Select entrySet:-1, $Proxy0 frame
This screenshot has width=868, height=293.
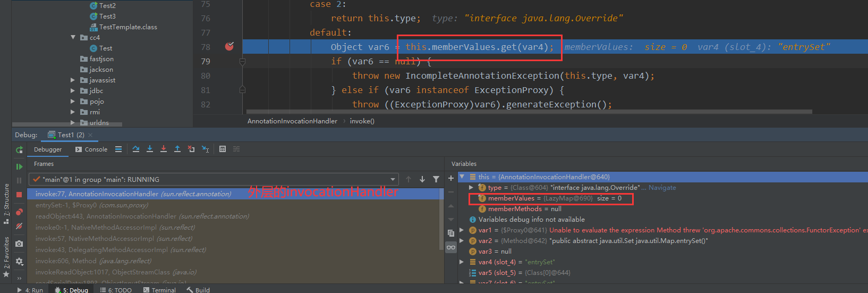pyautogui.click(x=234, y=205)
